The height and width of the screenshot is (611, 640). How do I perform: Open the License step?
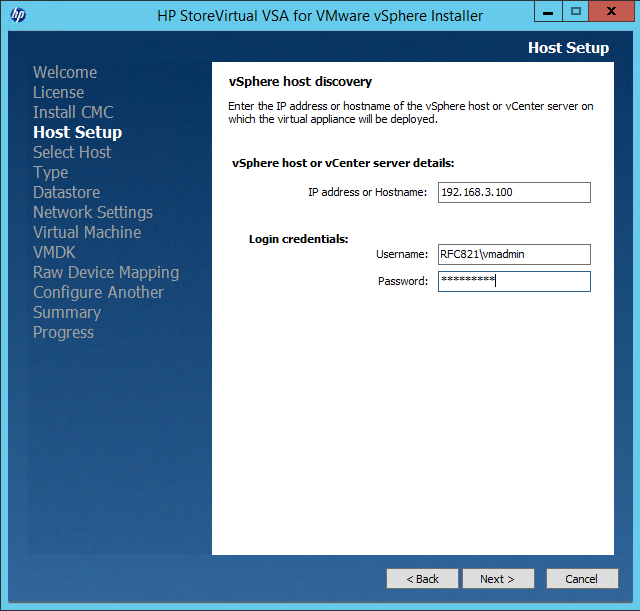[58, 93]
